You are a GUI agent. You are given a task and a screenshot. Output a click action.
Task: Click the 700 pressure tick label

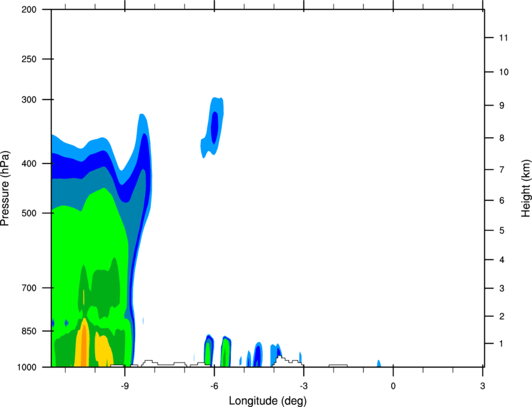(x=29, y=288)
